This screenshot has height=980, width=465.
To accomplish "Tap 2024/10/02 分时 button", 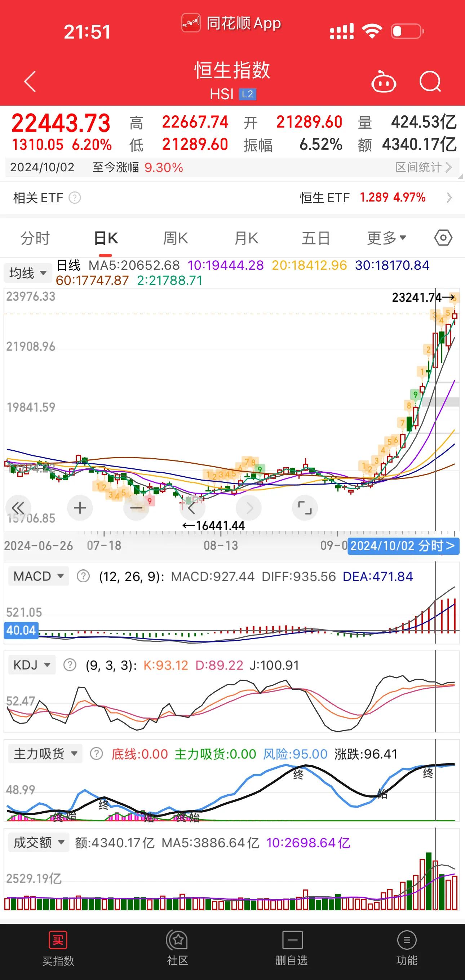I will click(403, 546).
